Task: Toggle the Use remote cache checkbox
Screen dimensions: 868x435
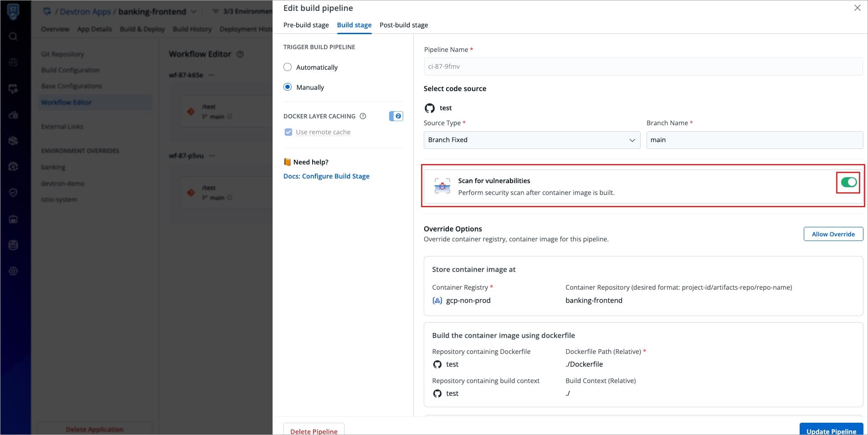Action: click(x=288, y=132)
